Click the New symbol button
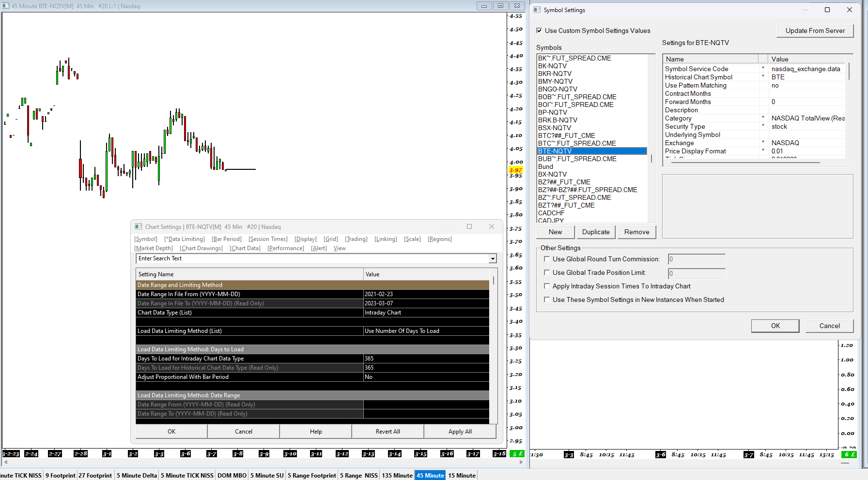The image size is (868, 480). [x=555, y=232]
